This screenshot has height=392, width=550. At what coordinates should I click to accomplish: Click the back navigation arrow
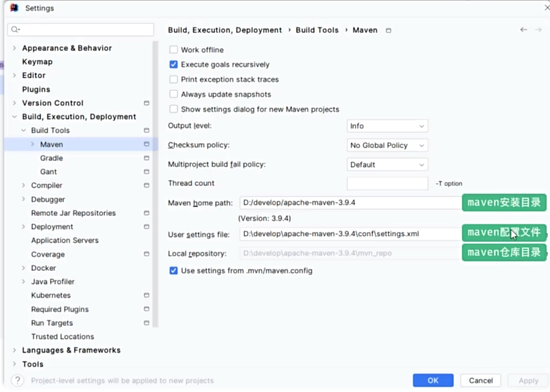pyautogui.click(x=523, y=30)
